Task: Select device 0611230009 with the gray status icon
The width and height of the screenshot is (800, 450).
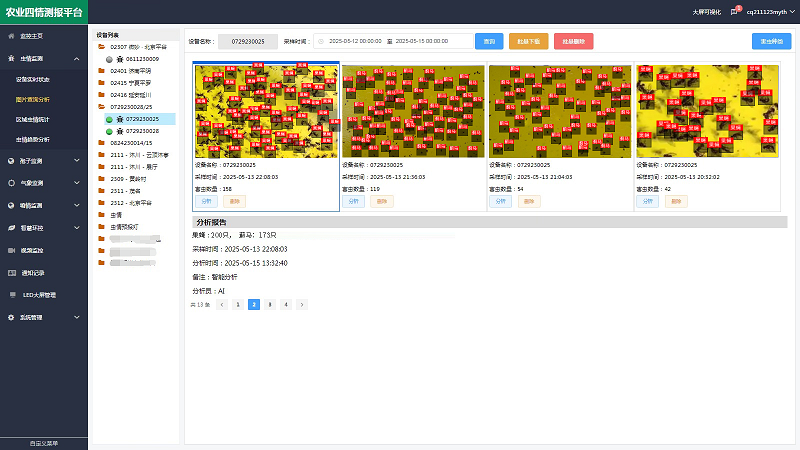Action: [132, 59]
